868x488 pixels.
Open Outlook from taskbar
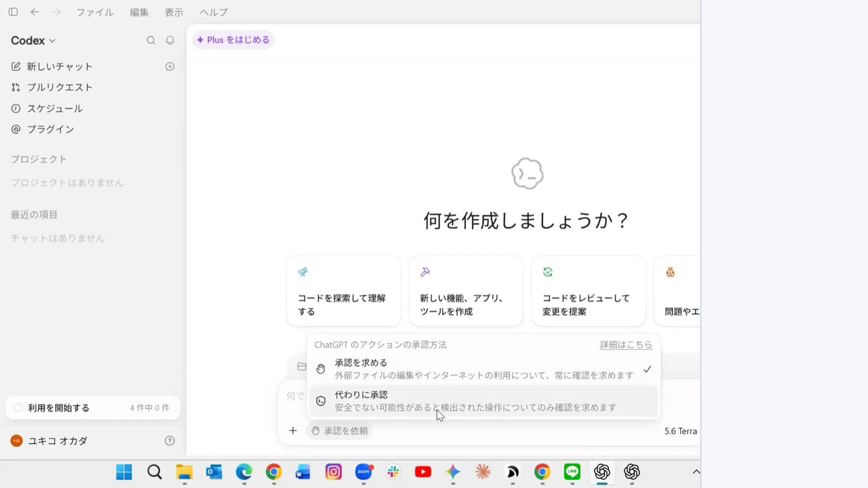(x=214, y=472)
